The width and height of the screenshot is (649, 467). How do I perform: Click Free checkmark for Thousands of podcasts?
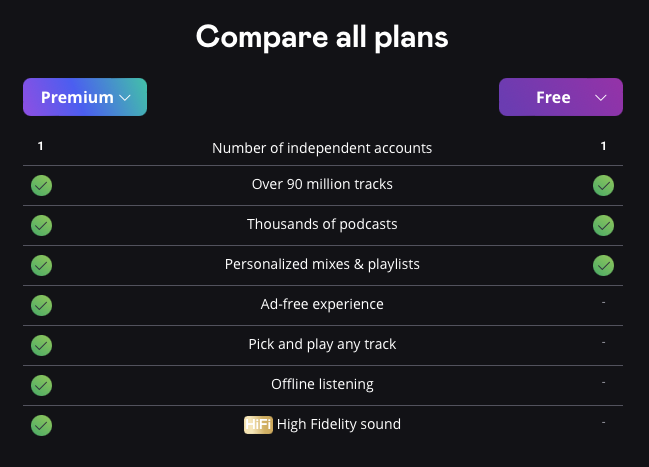(x=603, y=225)
